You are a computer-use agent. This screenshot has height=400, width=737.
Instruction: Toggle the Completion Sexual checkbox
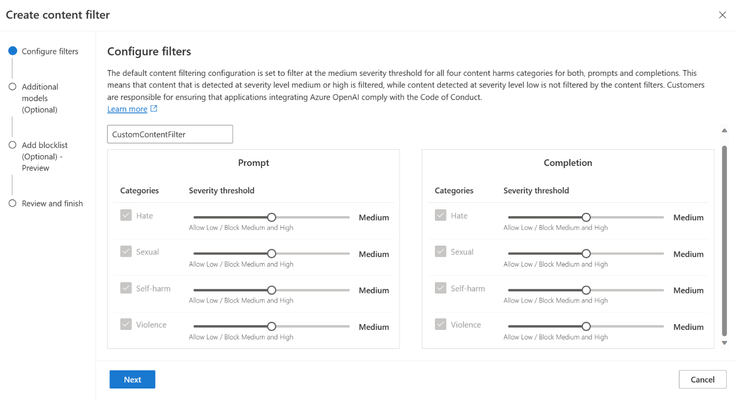[x=440, y=251]
